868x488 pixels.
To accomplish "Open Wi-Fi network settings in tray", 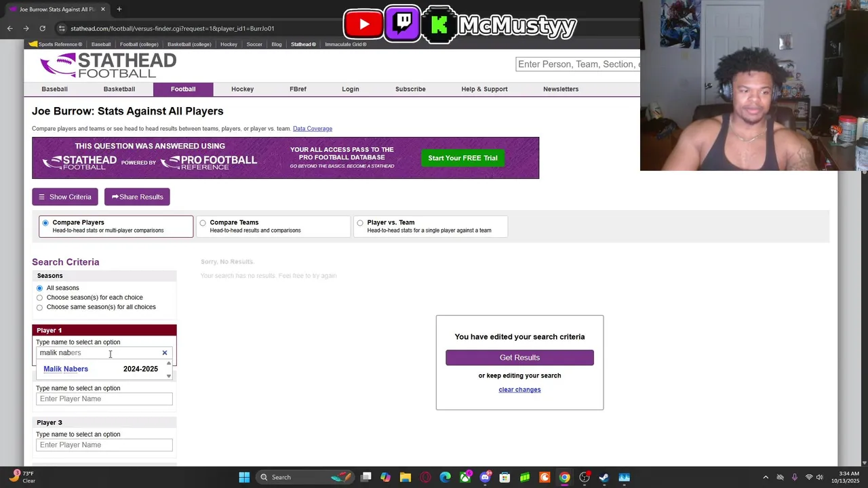I will point(808,477).
